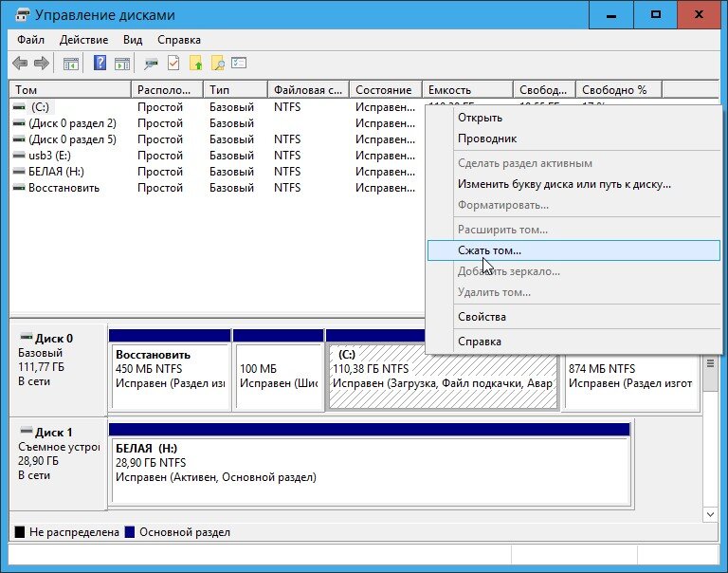Sort by the Тип column header
This screenshot has height=573, width=728.
pos(235,90)
